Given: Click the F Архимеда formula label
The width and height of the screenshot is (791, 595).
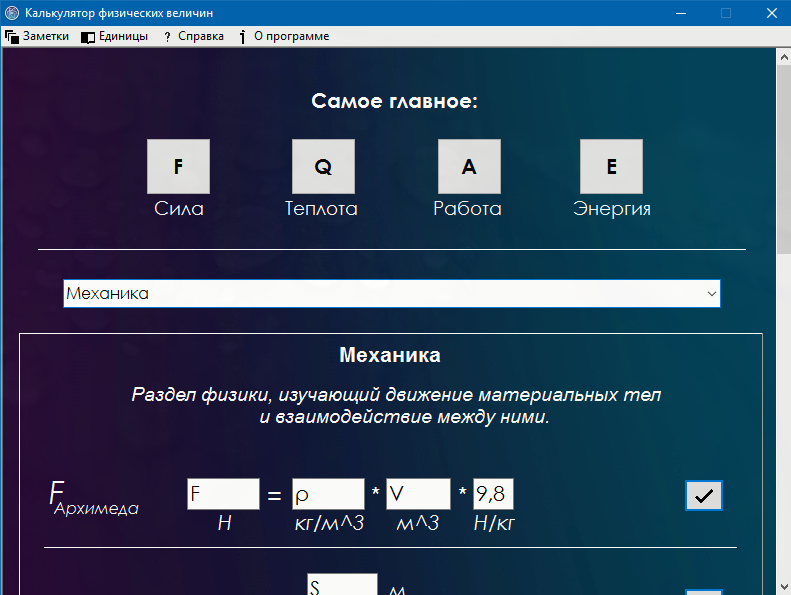Looking at the screenshot, I should [x=94, y=499].
